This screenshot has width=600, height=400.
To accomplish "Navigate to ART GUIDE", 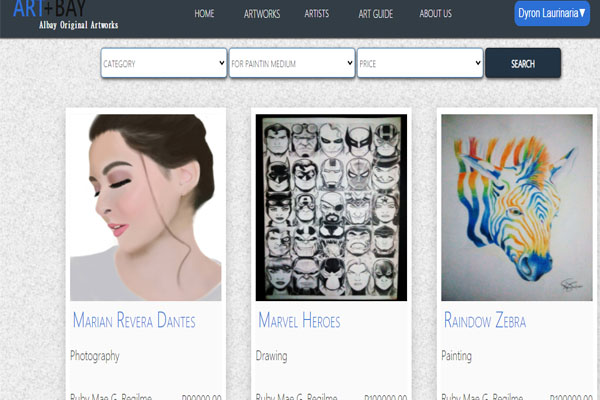I will click(375, 14).
